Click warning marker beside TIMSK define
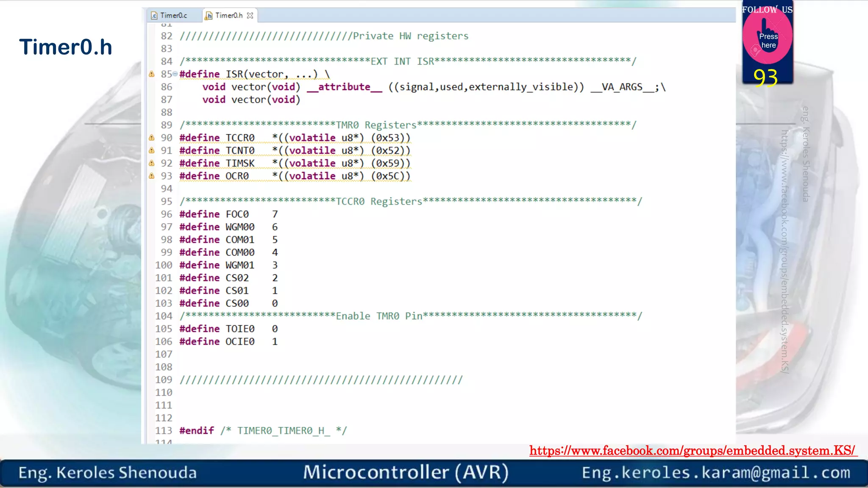The width and height of the screenshot is (868, 488). (x=151, y=163)
